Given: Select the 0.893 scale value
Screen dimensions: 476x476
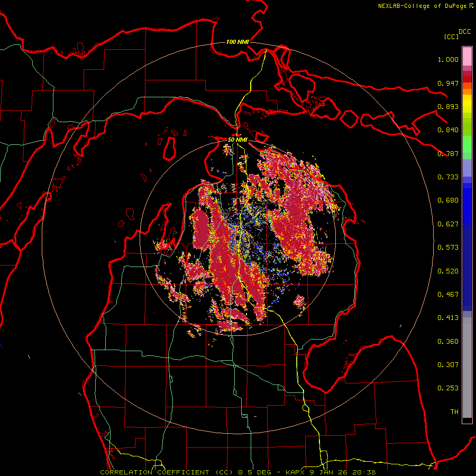Looking at the screenshot, I should pyautogui.click(x=448, y=106).
